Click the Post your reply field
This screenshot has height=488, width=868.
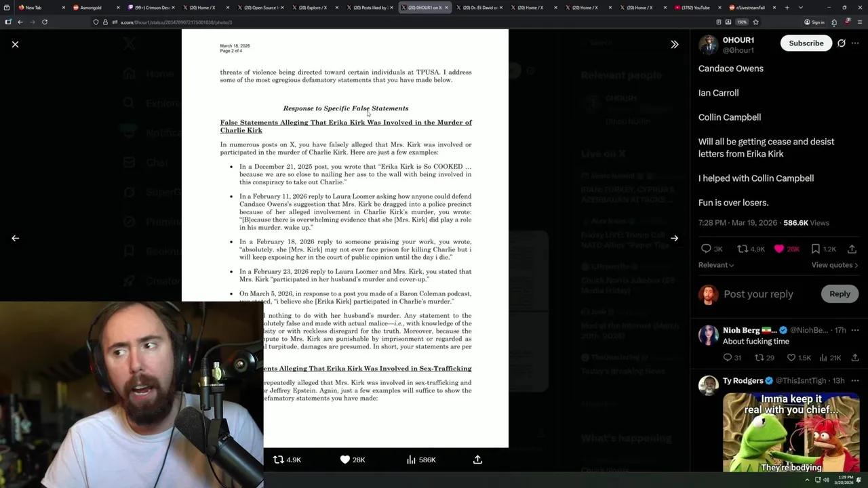[758, 294]
